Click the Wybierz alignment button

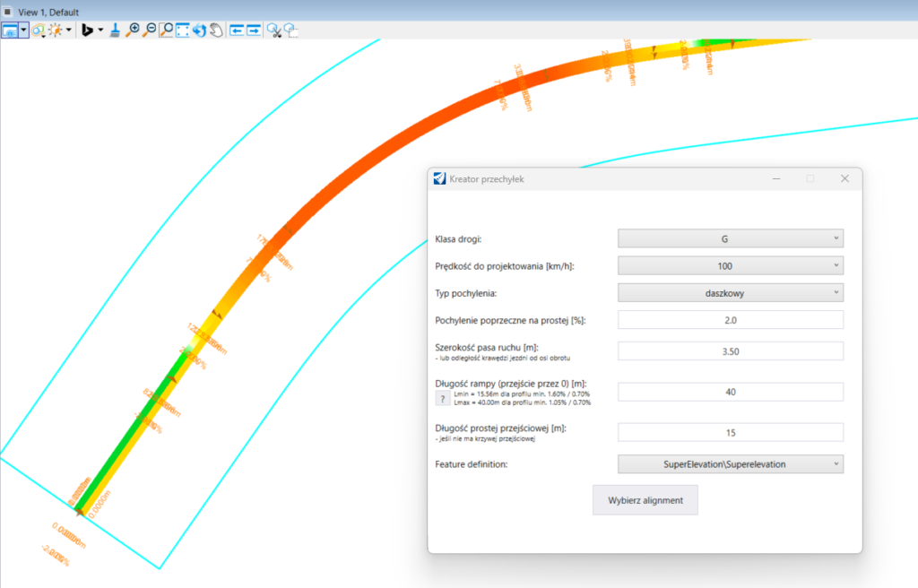coord(645,500)
